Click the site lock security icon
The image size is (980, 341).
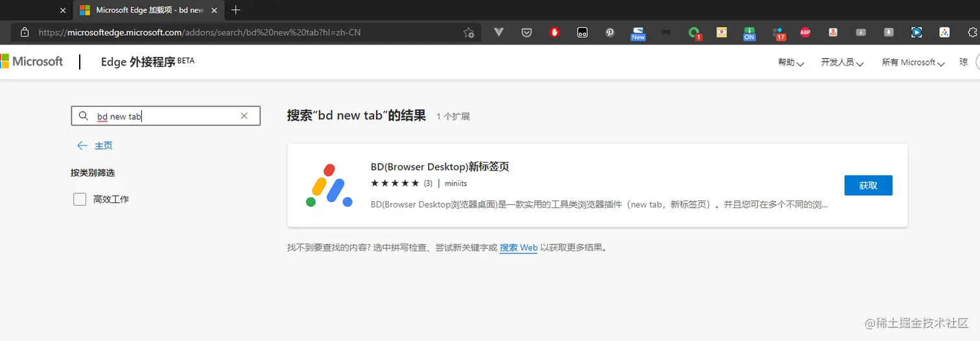point(25,32)
